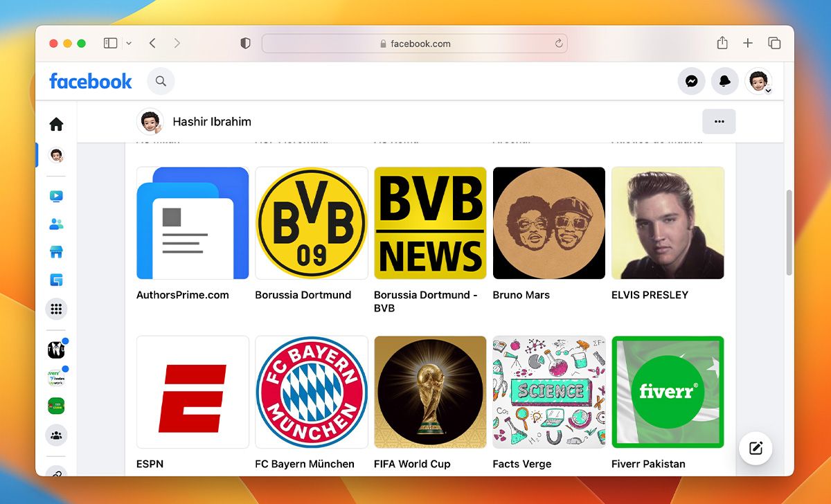Open the blue icon under Marketplace
Image resolution: width=831 pixels, height=504 pixels.
coord(56,280)
